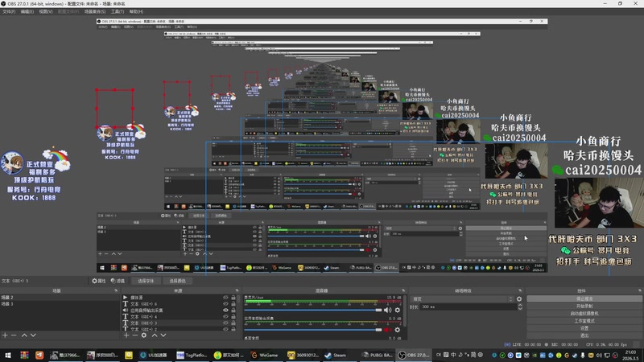Pop out the 混音器 dock panel icon
Image resolution: width=644 pixels, height=362 pixels.
[x=404, y=290]
